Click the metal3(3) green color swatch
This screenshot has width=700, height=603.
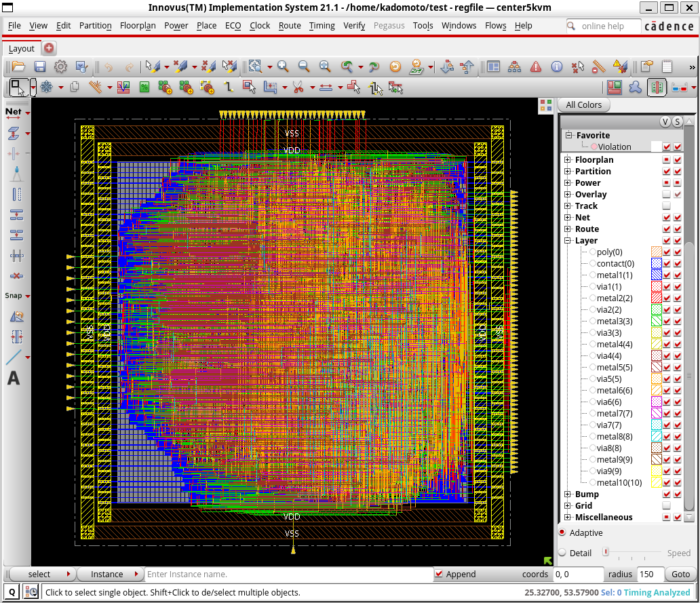click(656, 321)
